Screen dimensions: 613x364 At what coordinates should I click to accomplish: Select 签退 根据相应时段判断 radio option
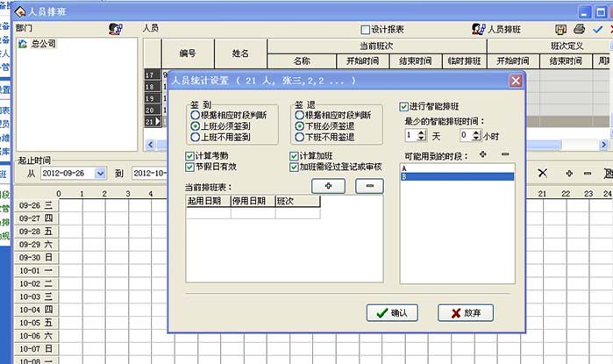(x=299, y=115)
